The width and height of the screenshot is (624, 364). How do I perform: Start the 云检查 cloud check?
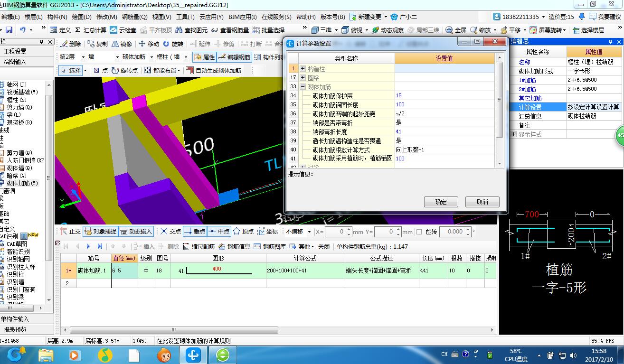click(x=123, y=30)
